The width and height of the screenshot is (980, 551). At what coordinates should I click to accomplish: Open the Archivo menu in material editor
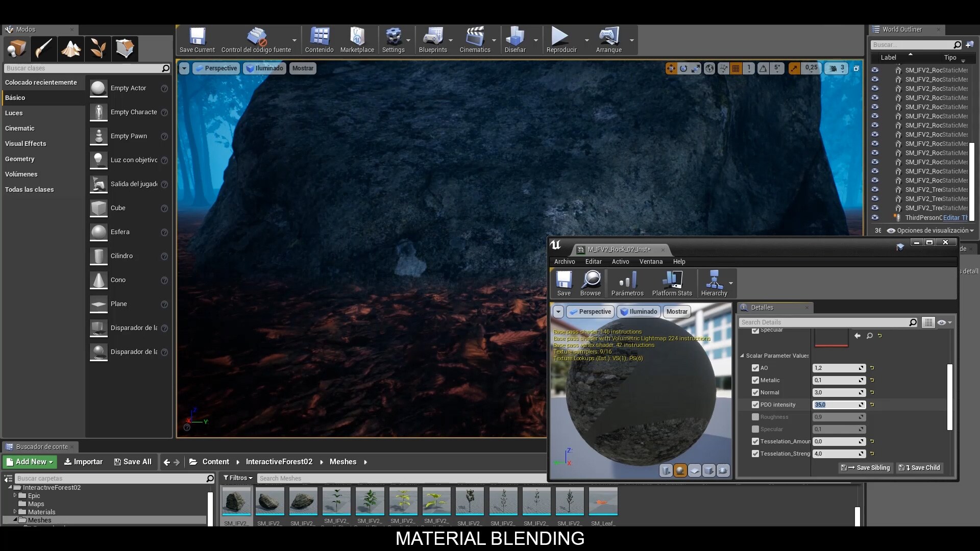pyautogui.click(x=564, y=261)
